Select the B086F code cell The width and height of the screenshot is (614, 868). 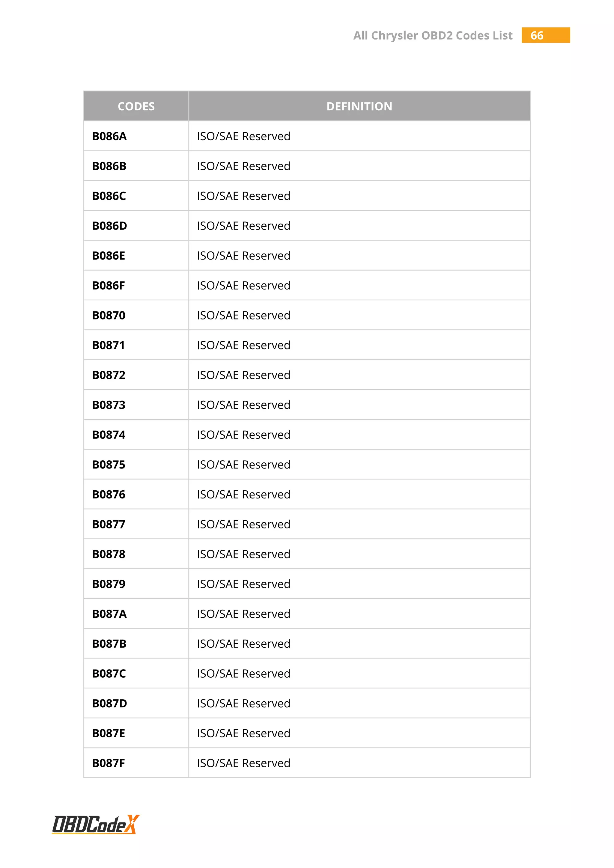109,285
